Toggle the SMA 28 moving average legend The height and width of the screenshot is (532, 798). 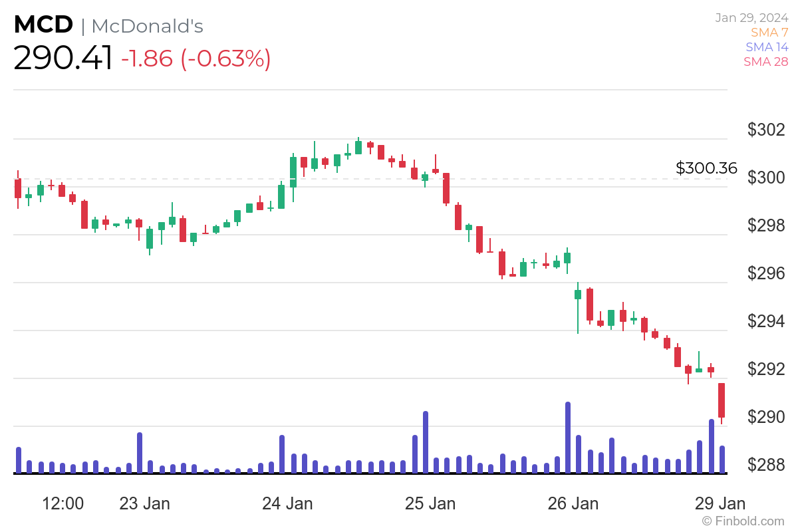point(766,61)
